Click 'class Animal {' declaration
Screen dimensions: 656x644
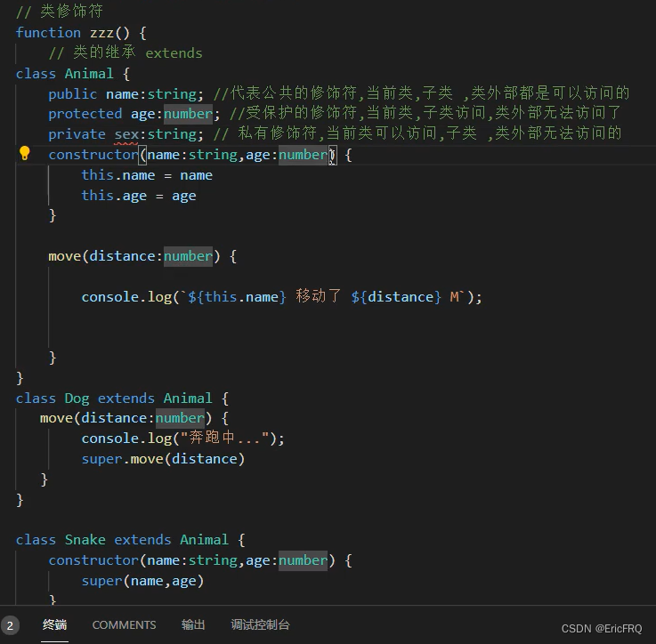[x=73, y=74]
